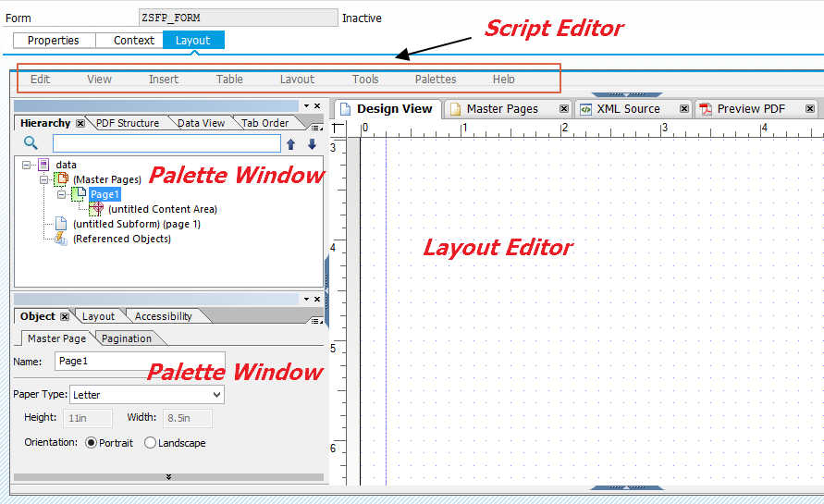Image resolution: width=824 pixels, height=504 pixels.
Task: Switch to the Accessibility tab
Action: (x=164, y=316)
